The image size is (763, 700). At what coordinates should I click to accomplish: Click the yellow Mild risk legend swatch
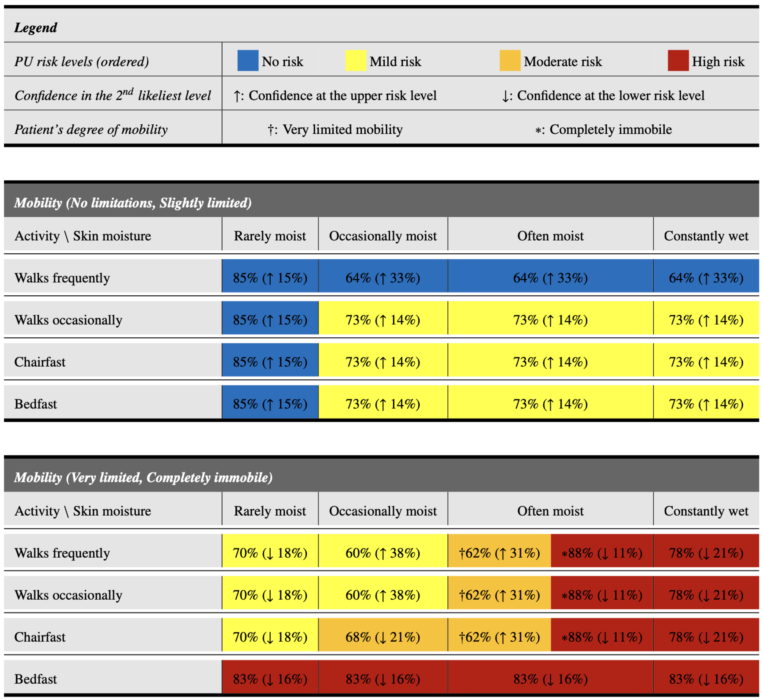click(355, 61)
